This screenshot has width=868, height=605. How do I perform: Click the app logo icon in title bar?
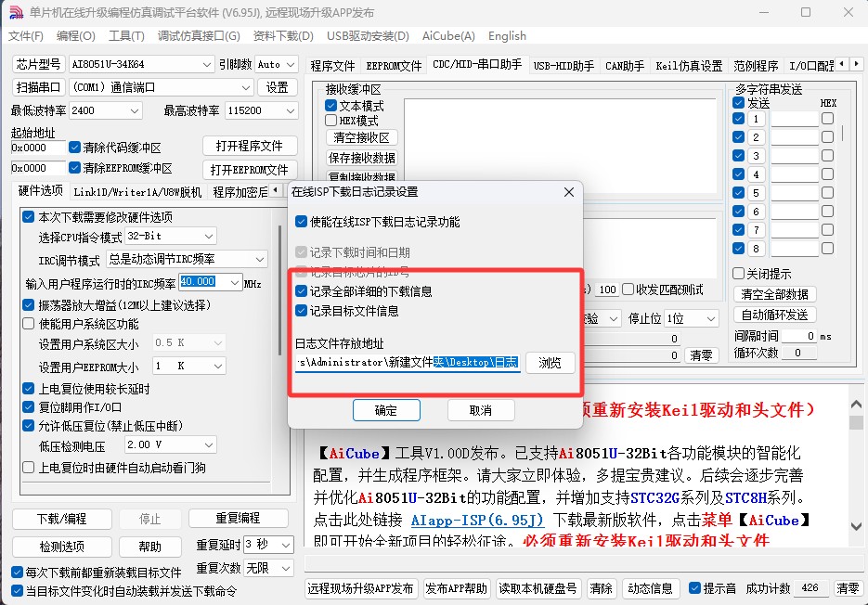point(17,12)
